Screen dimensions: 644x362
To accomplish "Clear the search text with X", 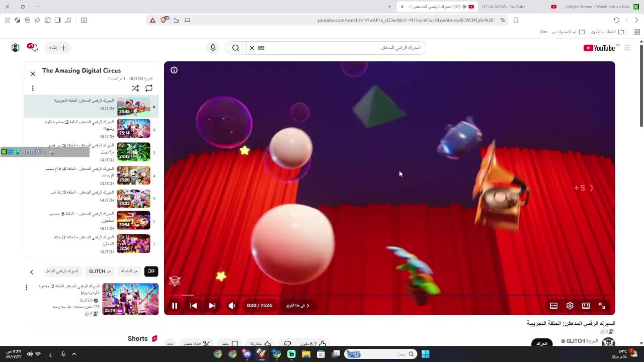I will pos(252,48).
